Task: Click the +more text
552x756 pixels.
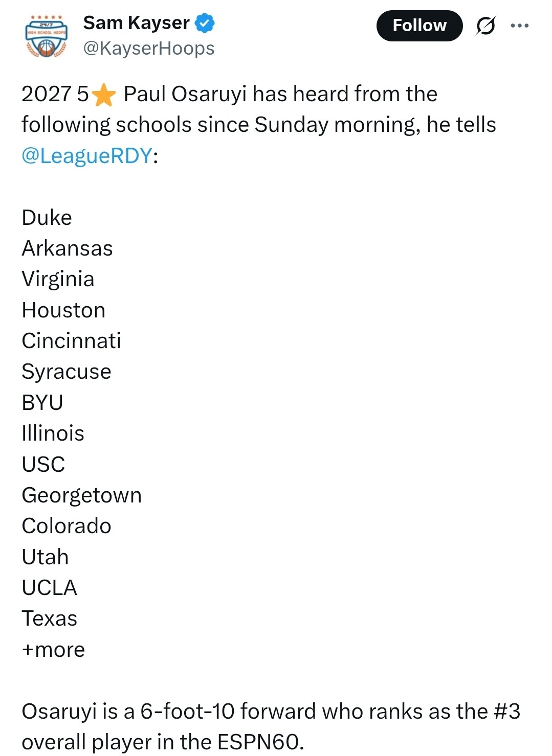Action: coord(53,650)
